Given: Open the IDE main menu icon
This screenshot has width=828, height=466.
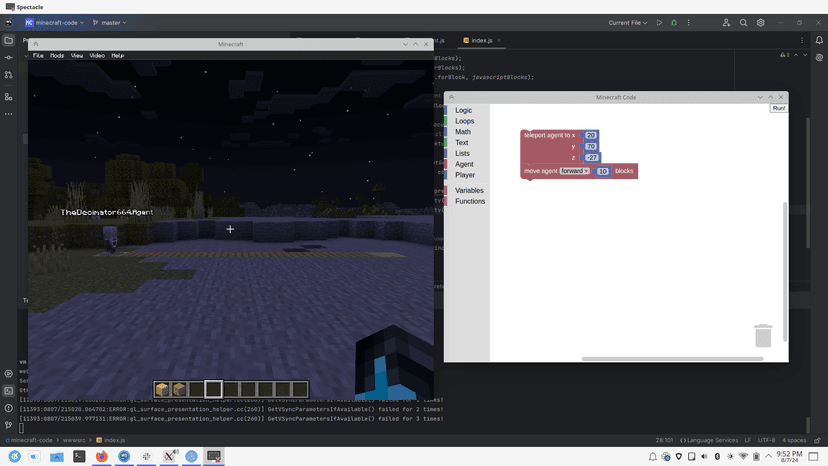Looking at the screenshot, I should coord(9,23).
